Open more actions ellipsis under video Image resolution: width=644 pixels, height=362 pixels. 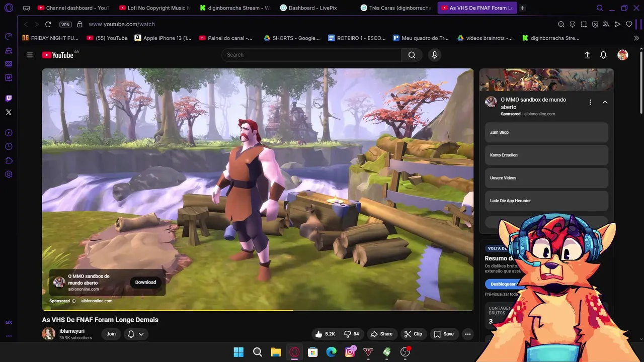468,334
